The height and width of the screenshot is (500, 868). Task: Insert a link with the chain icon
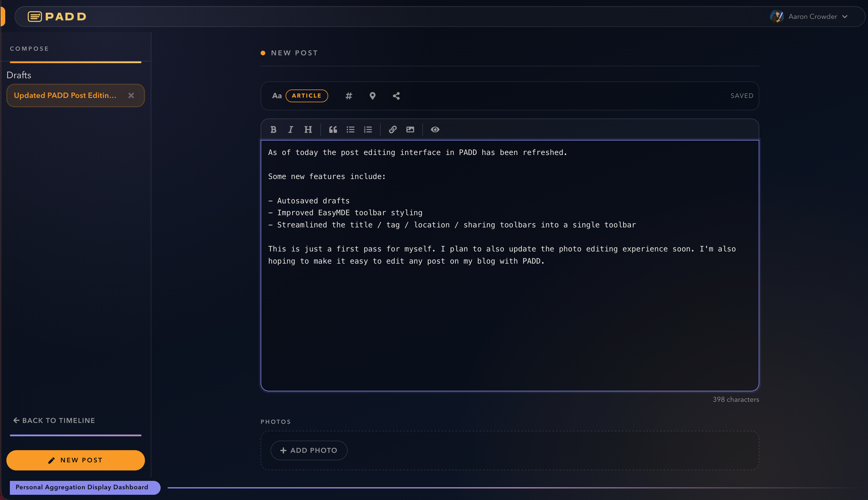393,129
